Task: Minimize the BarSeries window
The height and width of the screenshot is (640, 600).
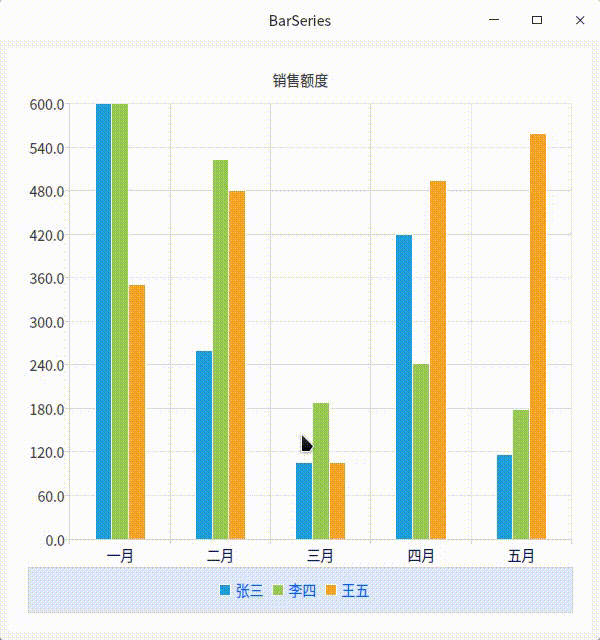Action: 494,20
